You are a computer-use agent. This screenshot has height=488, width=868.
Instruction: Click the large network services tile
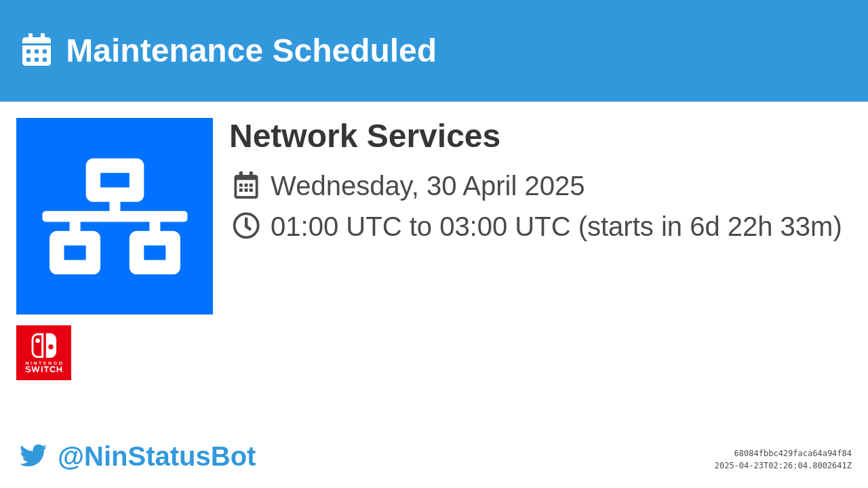(115, 216)
